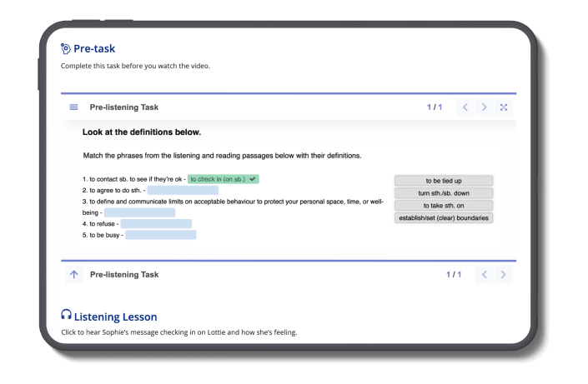
Task: Click the headphones Listening Lesson icon
Action: click(x=66, y=317)
